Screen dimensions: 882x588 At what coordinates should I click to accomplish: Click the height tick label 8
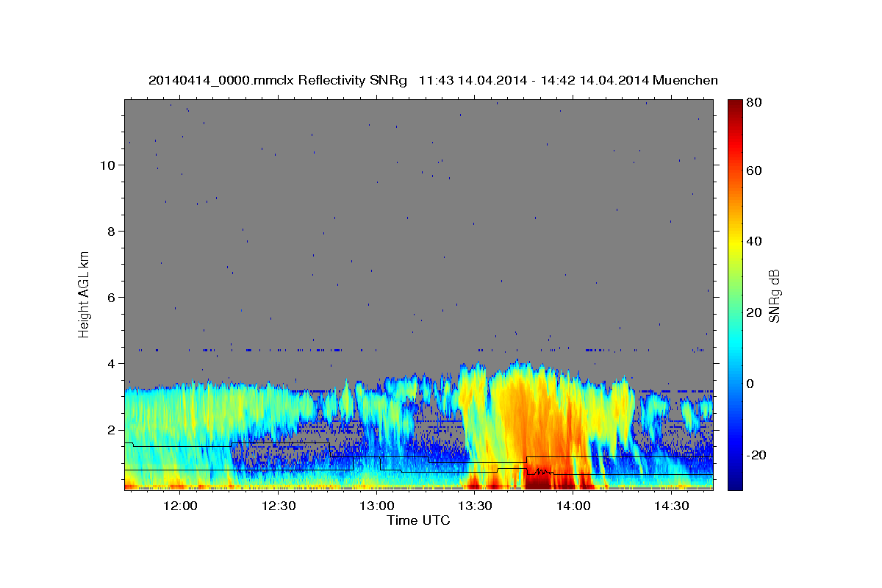(110, 231)
